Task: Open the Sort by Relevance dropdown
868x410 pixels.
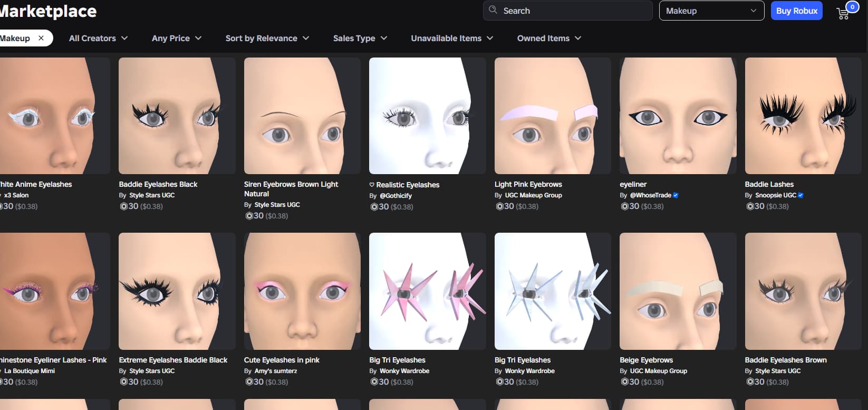Action: [267, 38]
